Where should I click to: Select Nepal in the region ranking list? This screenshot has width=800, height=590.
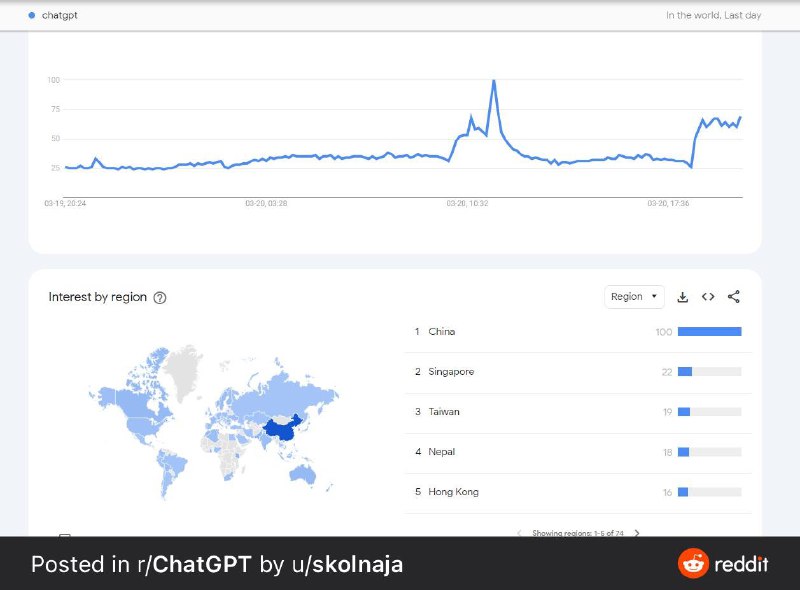(444, 451)
